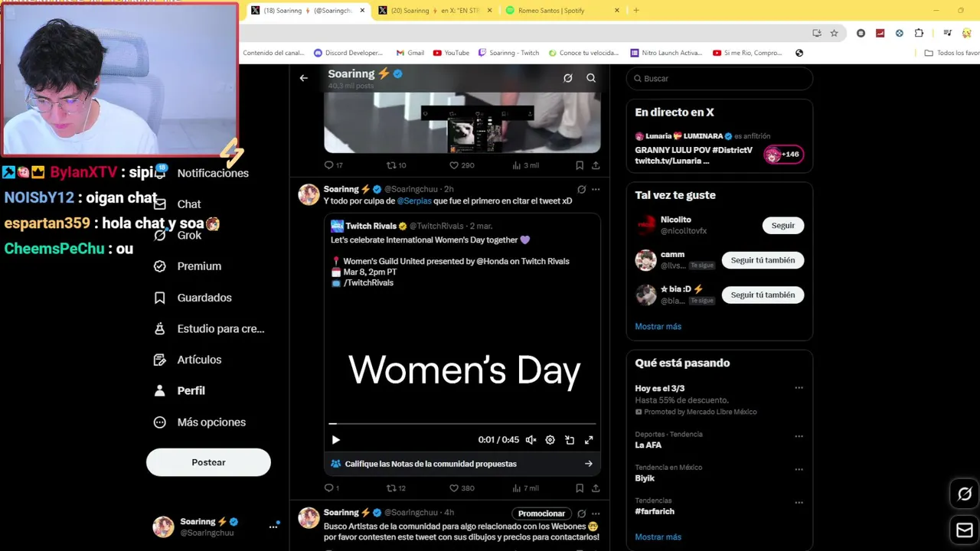The height and width of the screenshot is (551, 980).
Task: Open account menu dots beside Soarinng
Action: [x=273, y=527]
